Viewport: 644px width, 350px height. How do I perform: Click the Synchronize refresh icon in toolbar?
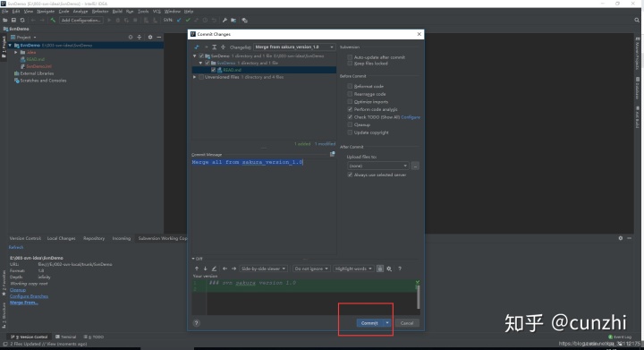pos(22,20)
